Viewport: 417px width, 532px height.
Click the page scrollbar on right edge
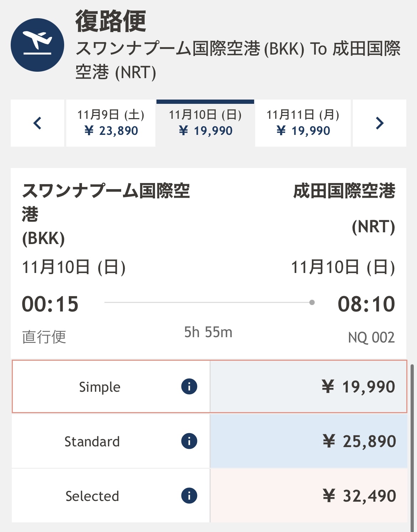[x=412, y=448]
